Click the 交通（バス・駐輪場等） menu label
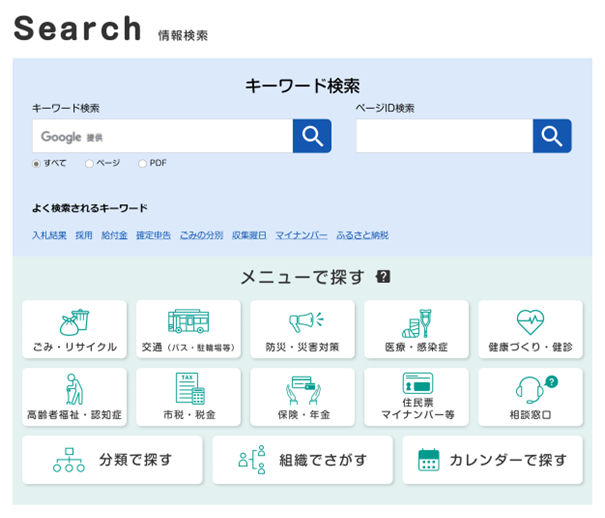Viewport: 605px width, 518px height. tap(188, 348)
